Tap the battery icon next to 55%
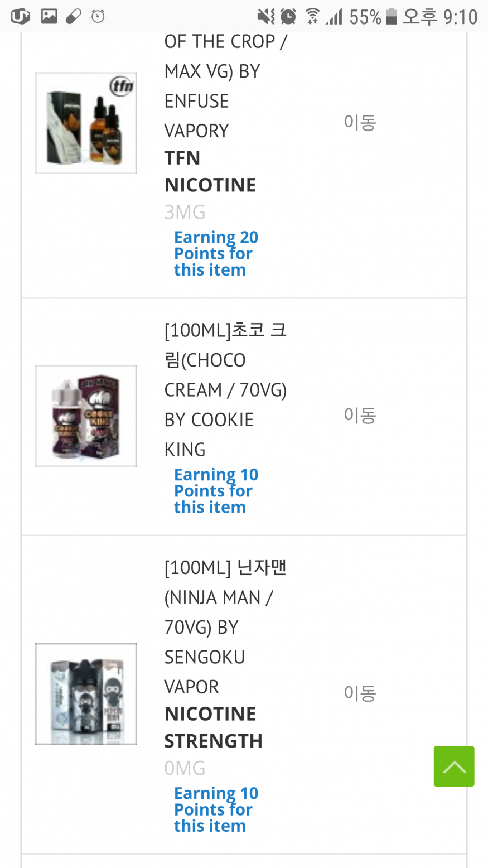The height and width of the screenshot is (868, 488). coord(392,17)
